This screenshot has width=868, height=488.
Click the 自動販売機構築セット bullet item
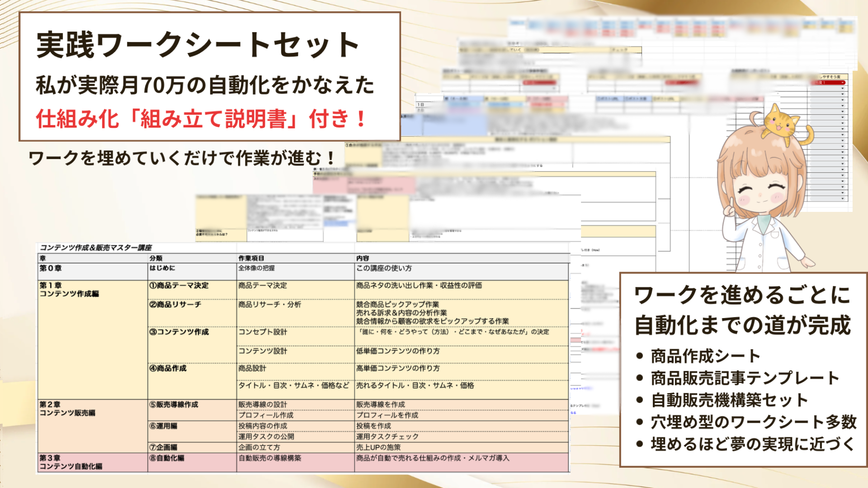tap(729, 400)
